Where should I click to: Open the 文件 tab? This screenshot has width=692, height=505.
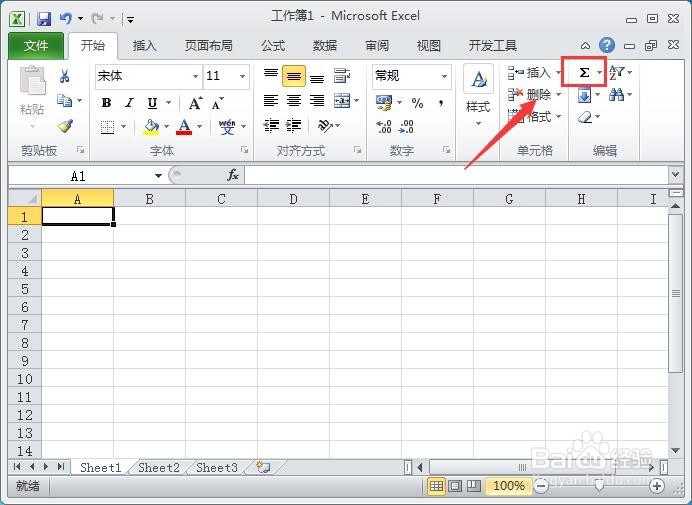click(x=36, y=45)
